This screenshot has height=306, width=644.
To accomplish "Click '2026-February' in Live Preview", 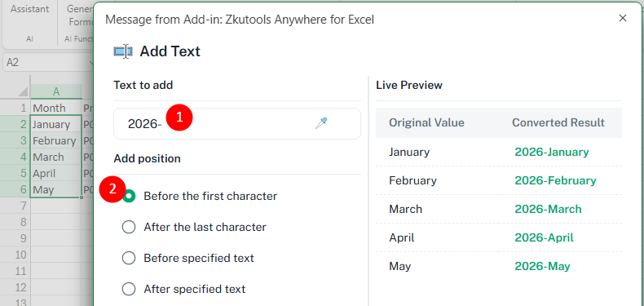I will [x=555, y=180].
